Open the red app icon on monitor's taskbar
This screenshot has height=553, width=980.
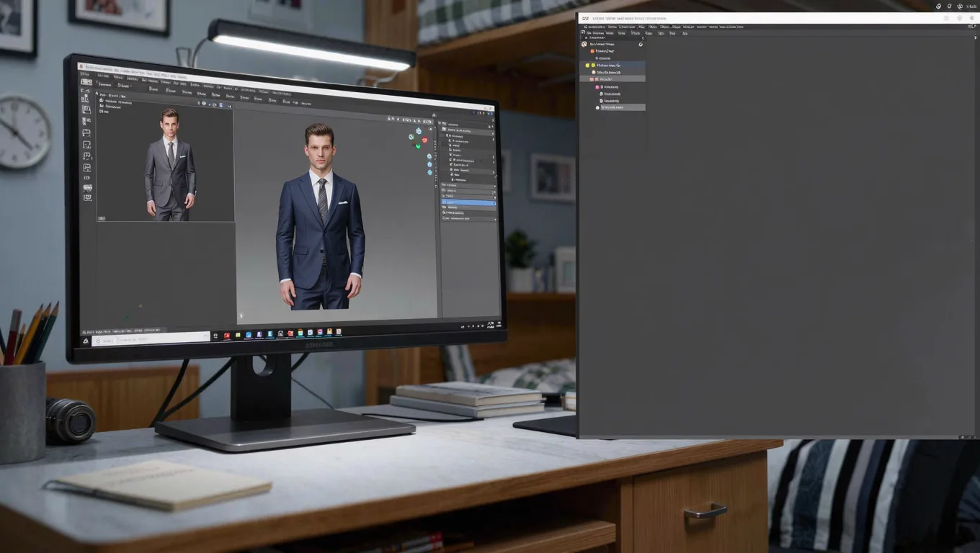(x=226, y=336)
